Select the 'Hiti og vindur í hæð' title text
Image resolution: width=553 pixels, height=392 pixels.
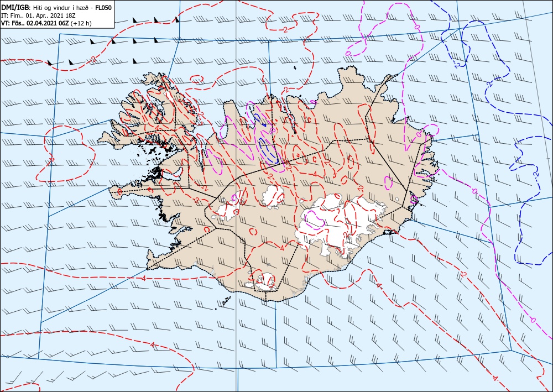click(62, 8)
